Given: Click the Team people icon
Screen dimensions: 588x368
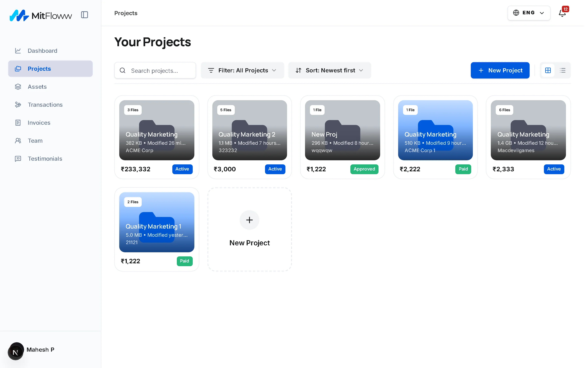Looking at the screenshot, I should coord(18,141).
